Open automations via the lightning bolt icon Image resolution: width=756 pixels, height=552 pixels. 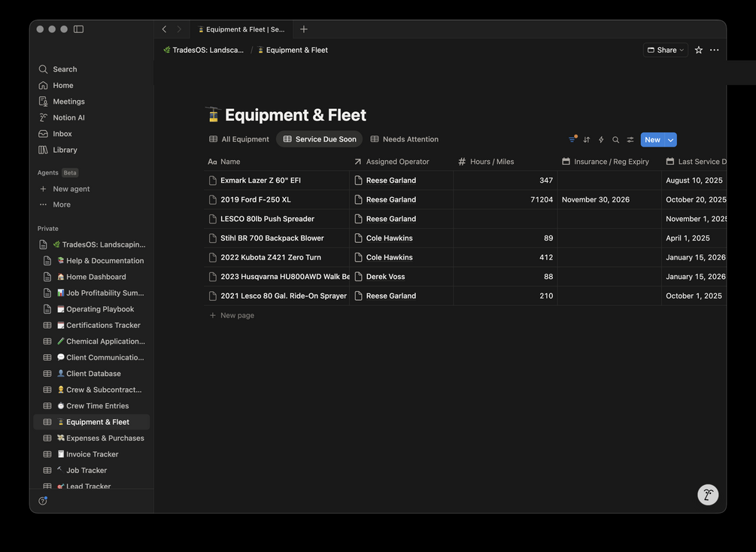601,140
